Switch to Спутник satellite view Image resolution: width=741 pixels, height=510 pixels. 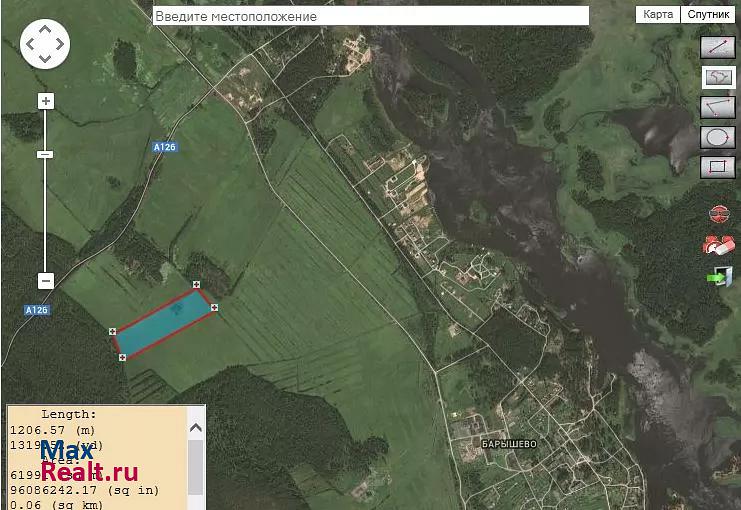tap(708, 15)
